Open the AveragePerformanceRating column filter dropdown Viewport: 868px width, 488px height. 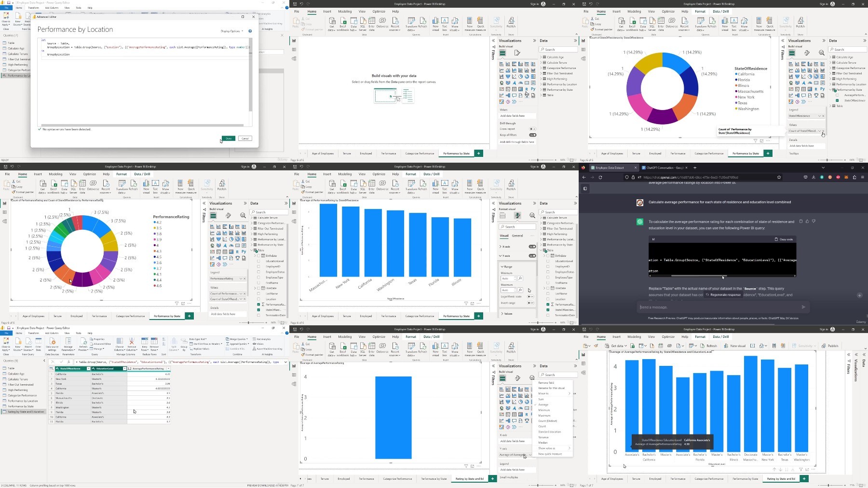(168, 369)
